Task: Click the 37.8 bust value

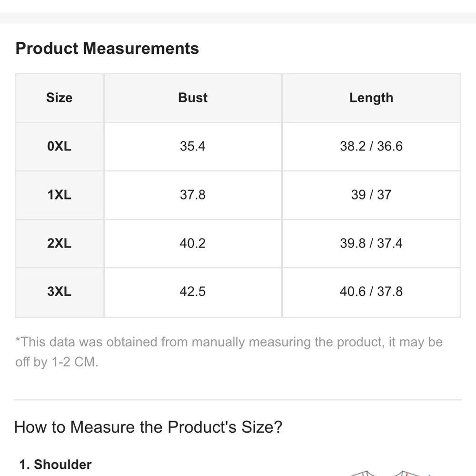Action: [x=192, y=195]
